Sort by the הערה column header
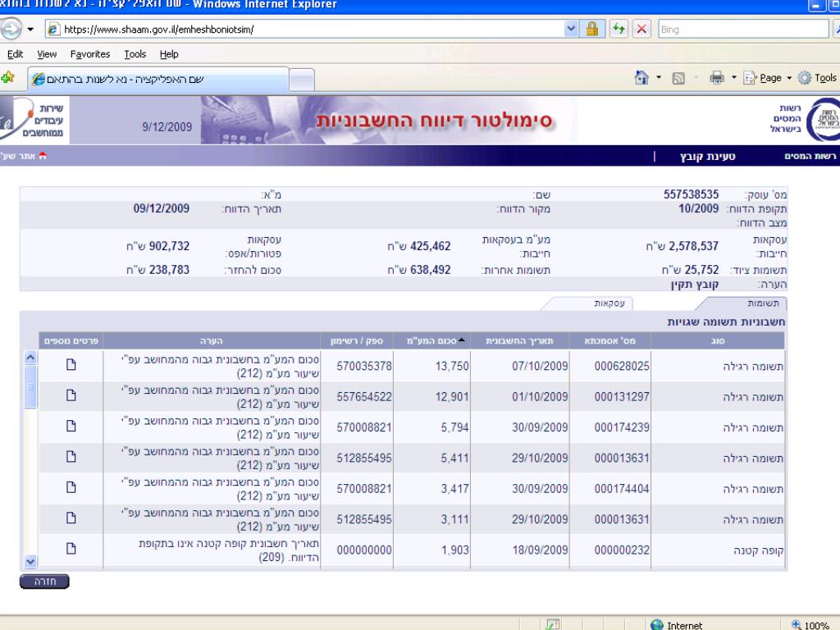The width and height of the screenshot is (840, 630). (212, 340)
